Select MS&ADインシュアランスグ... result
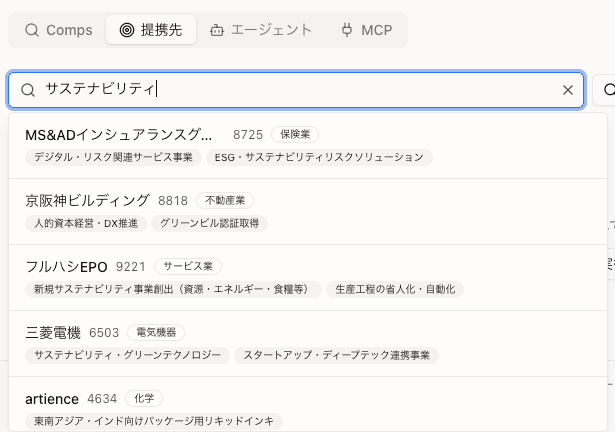 (x=308, y=146)
